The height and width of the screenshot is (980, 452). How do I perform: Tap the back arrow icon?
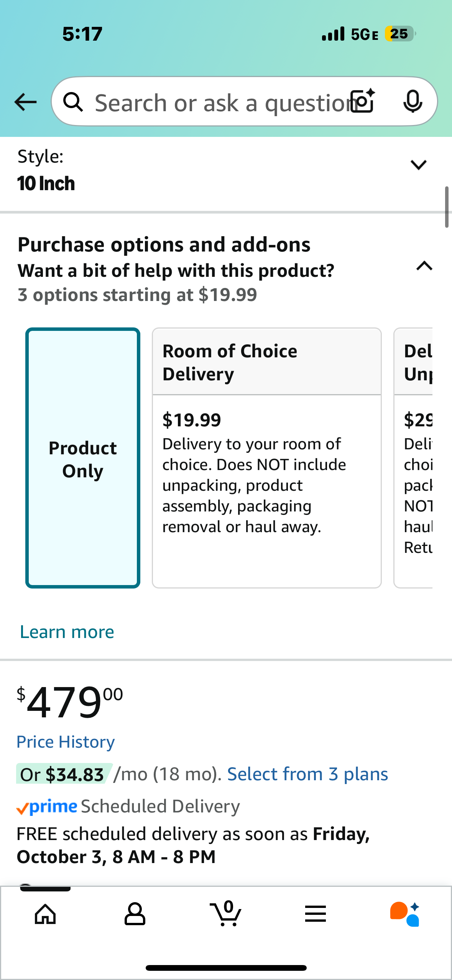[25, 102]
